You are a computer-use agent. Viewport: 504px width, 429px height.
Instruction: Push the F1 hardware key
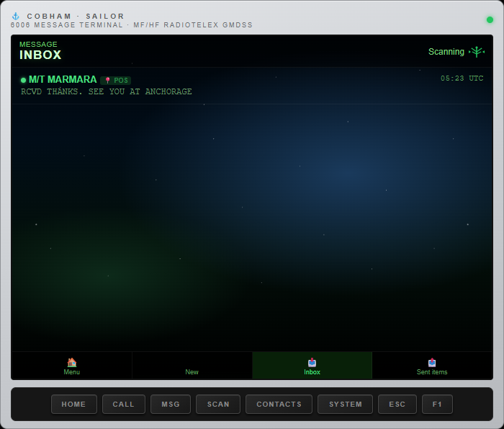coord(437,405)
